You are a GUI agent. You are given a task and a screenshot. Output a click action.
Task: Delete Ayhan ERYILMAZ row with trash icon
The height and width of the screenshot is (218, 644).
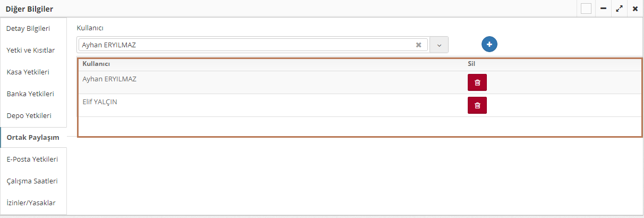click(477, 82)
